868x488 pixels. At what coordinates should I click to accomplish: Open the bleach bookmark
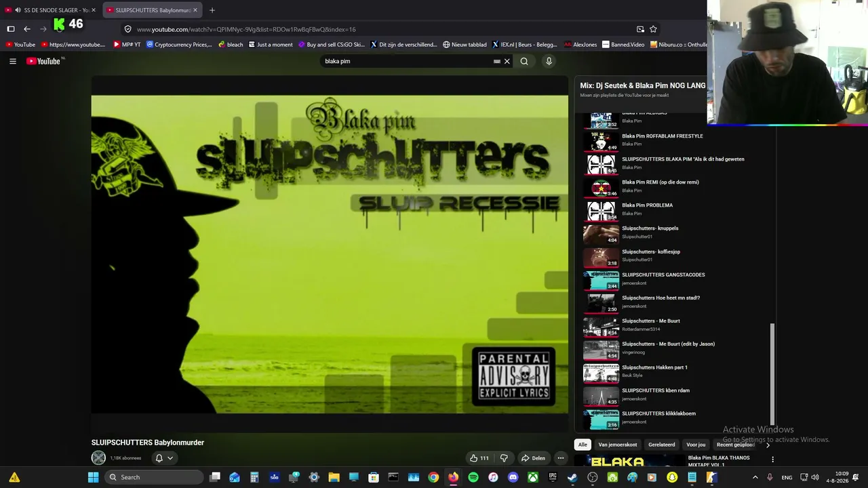231,45
